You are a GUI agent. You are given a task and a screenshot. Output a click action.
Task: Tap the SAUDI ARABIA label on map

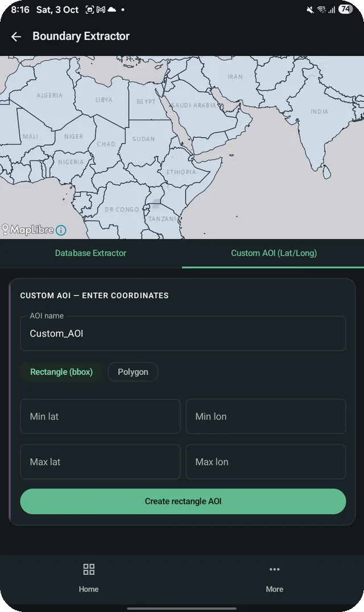coord(193,105)
